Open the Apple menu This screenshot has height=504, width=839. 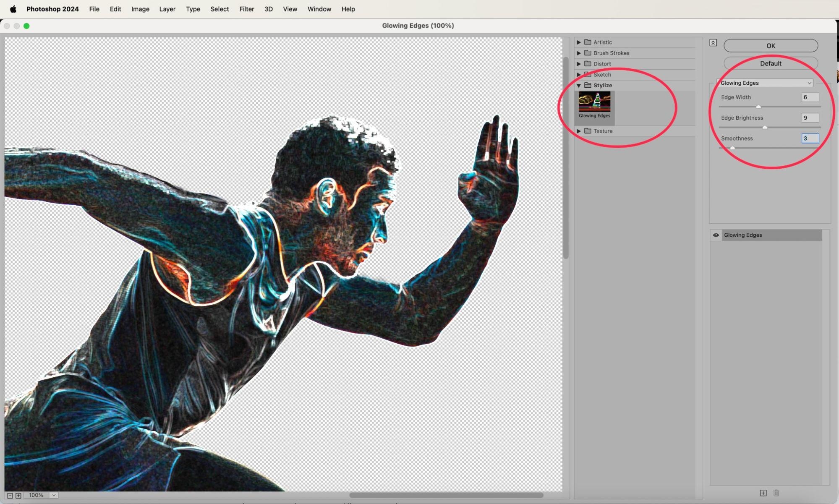pos(13,9)
